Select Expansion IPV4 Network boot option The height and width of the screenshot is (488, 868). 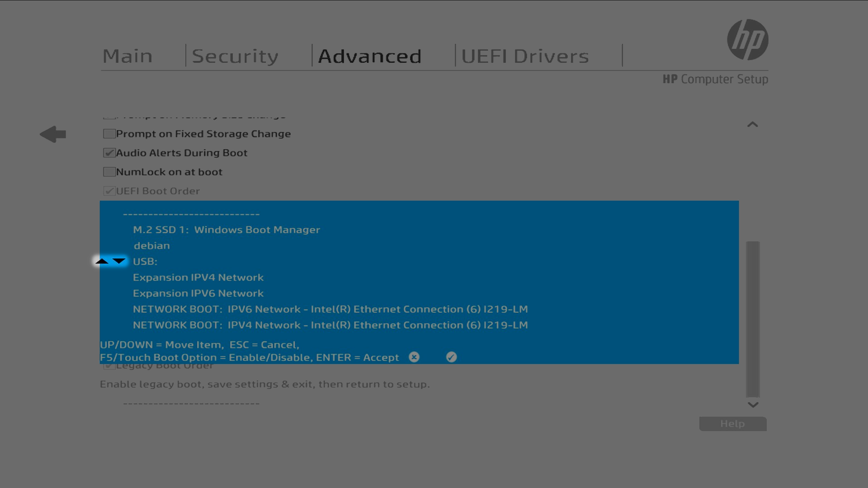coord(198,277)
